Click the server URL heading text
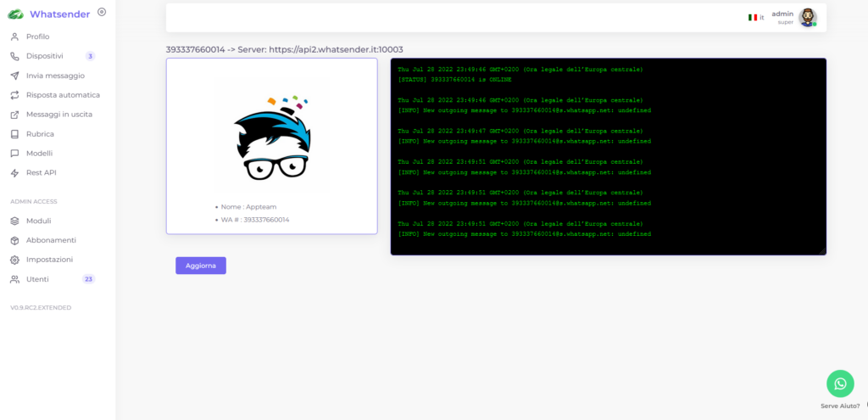 tap(285, 49)
